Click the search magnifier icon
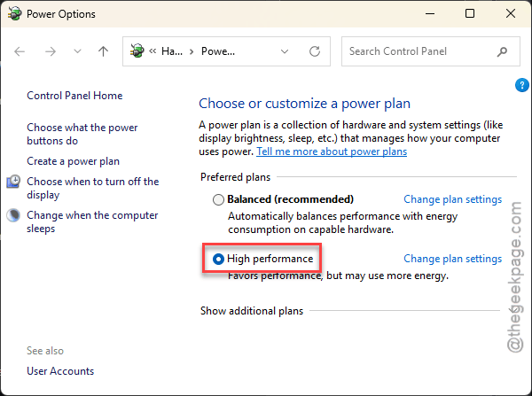This screenshot has width=532, height=396. [502, 51]
